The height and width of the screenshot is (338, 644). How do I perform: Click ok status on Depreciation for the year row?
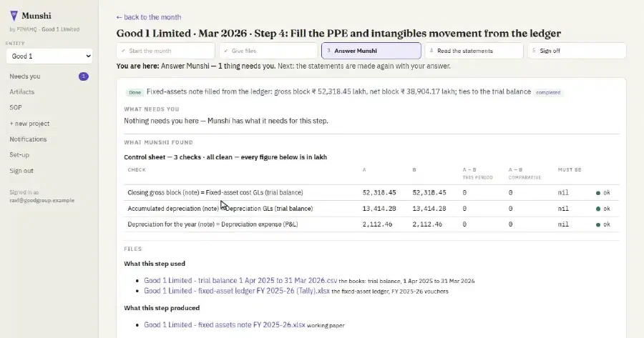[603, 224]
